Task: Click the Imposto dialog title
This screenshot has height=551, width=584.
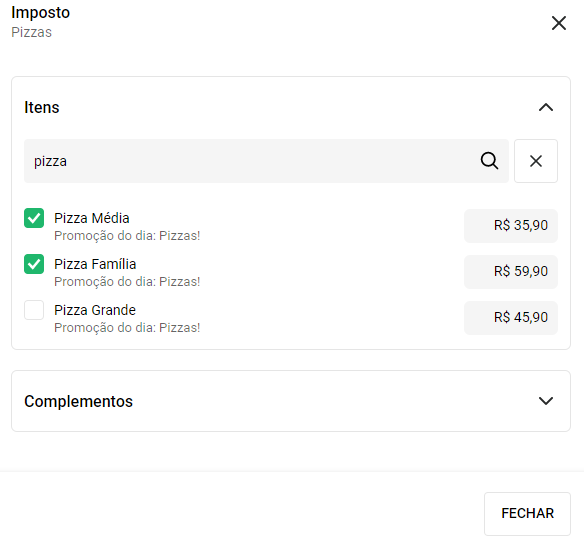Action: [41, 13]
